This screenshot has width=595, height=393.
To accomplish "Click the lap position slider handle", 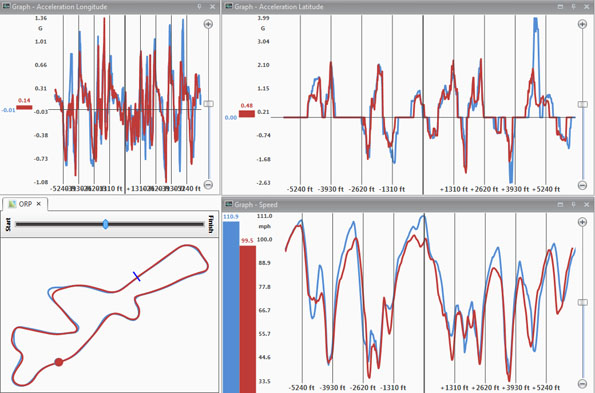I will pos(105,224).
